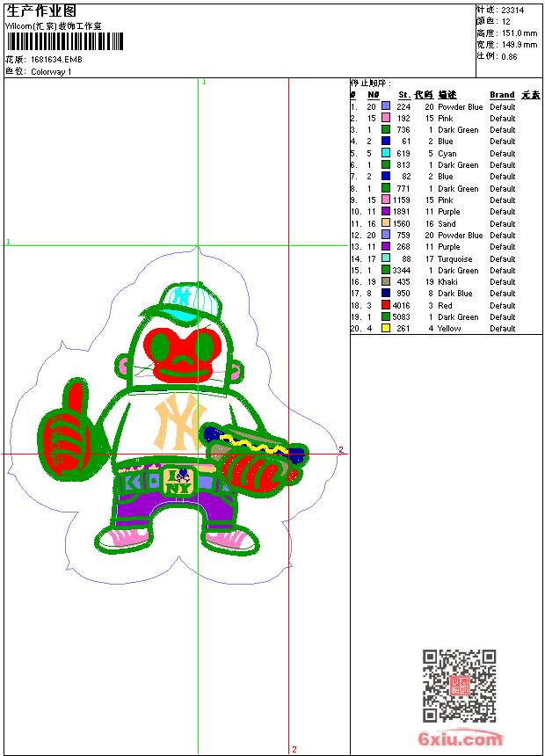Click the stitch count 950
The height and width of the screenshot is (756, 545).
(403, 293)
